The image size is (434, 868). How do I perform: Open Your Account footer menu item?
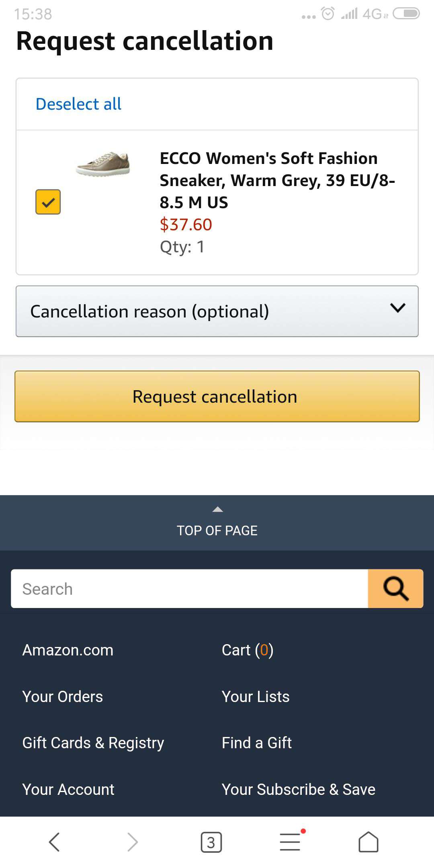coord(68,789)
